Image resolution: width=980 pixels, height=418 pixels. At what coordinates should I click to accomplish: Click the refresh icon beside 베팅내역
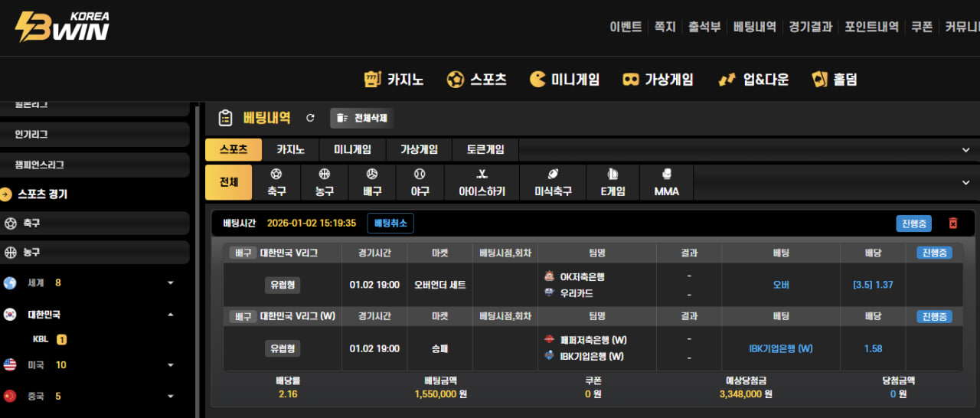click(310, 118)
